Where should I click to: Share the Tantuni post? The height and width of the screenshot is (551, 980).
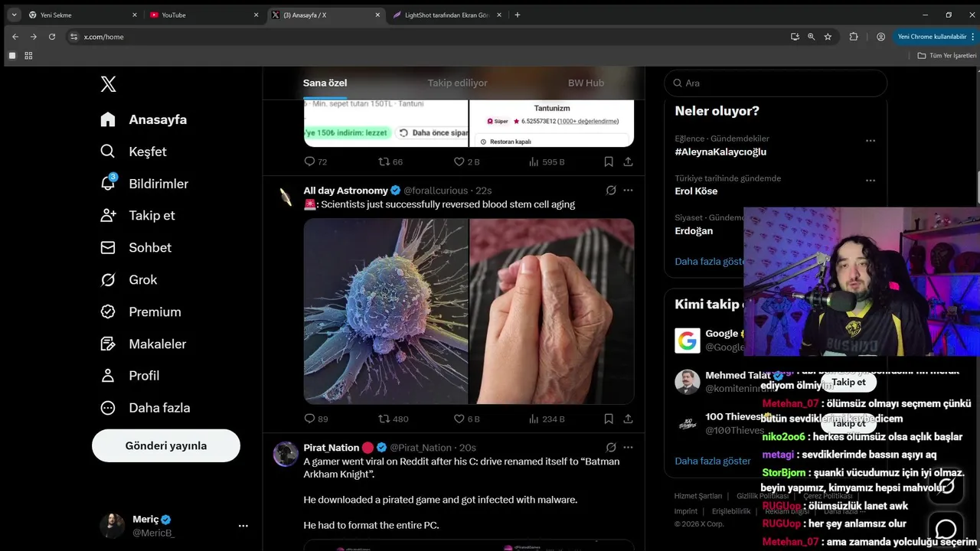628,161
